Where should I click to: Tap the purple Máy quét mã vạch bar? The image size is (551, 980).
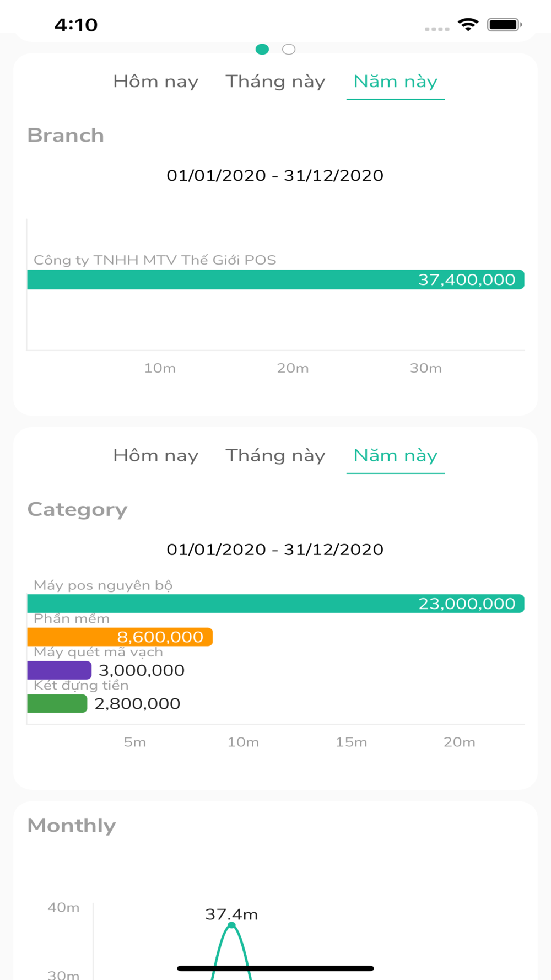(60, 670)
